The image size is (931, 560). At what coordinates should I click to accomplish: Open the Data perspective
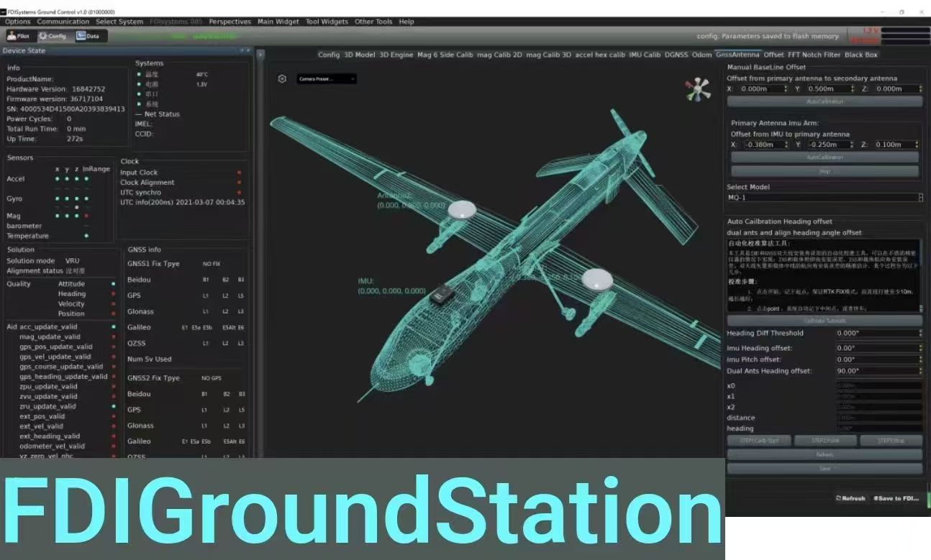88,36
